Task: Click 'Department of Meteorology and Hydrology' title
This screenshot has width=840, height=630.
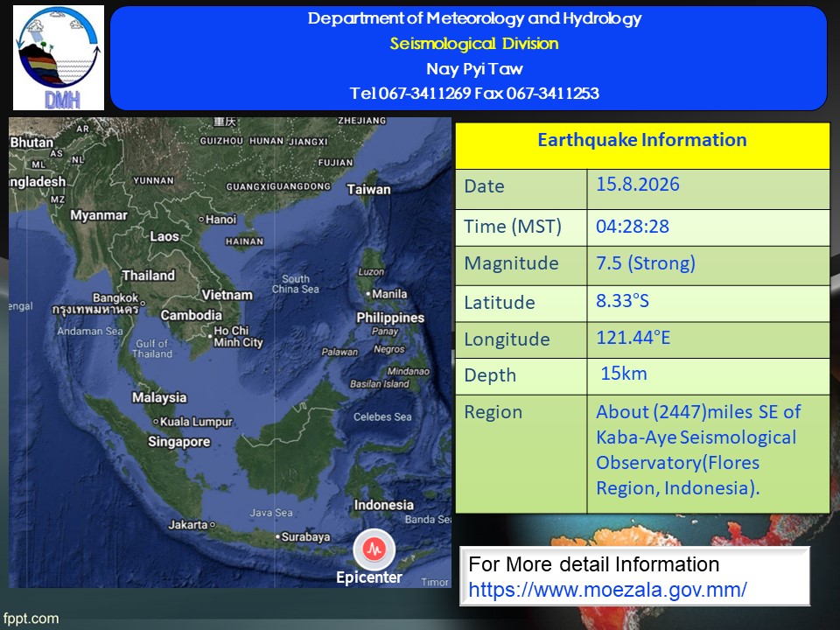Action: (474, 18)
